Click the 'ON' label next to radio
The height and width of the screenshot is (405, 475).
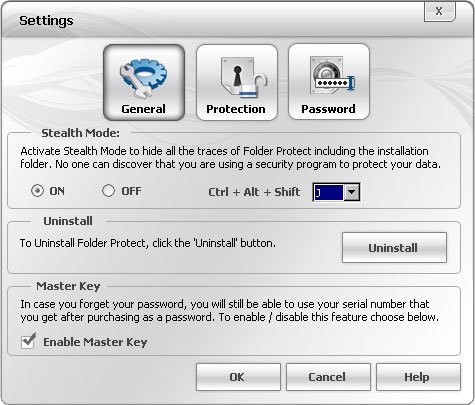tap(57, 191)
